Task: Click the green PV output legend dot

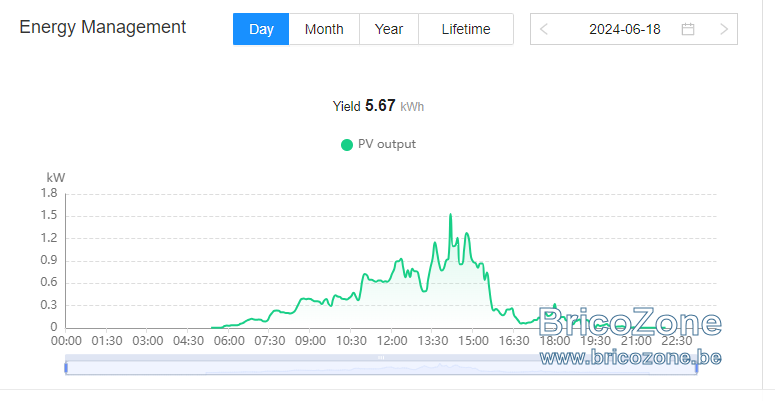Action: [347, 145]
